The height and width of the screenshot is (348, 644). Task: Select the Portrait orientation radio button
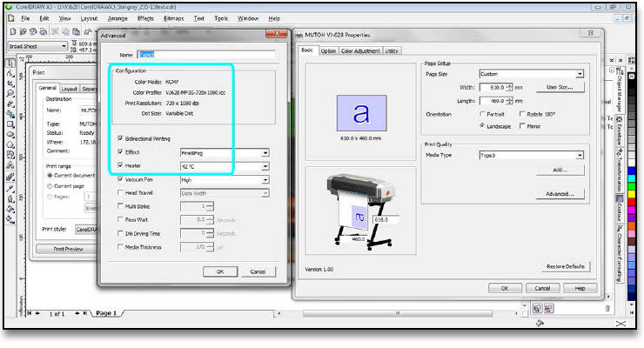(482, 114)
